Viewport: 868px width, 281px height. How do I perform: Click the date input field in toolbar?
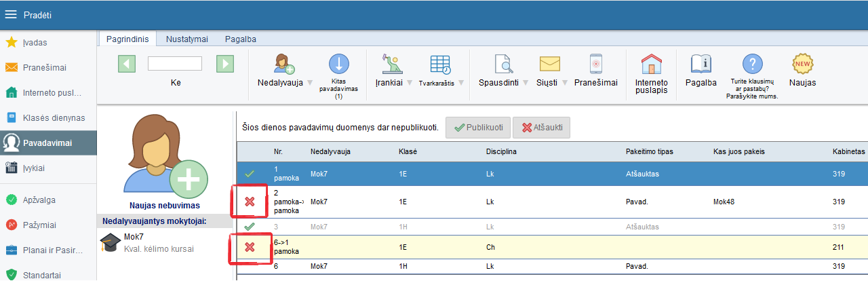click(175, 64)
